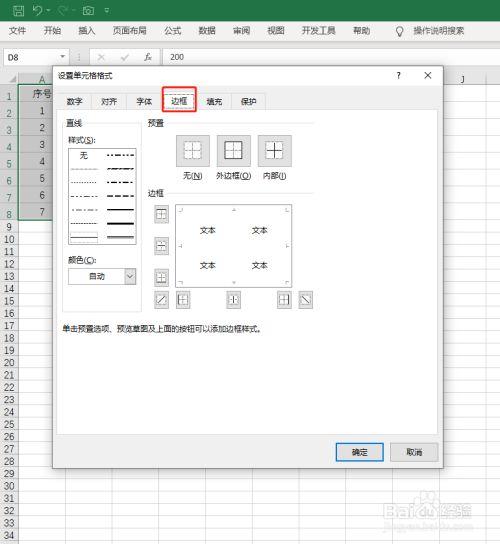
Task: Click the fx insert function icon
Action: pos(148,57)
